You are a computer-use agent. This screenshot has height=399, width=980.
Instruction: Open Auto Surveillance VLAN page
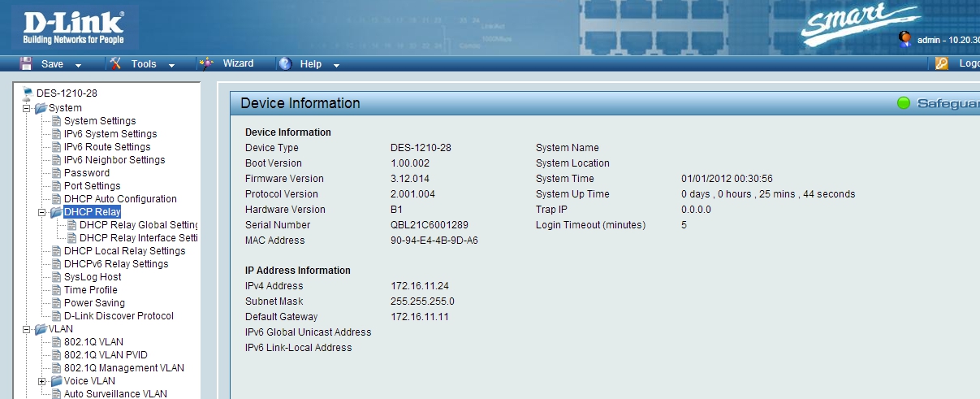coord(115,393)
